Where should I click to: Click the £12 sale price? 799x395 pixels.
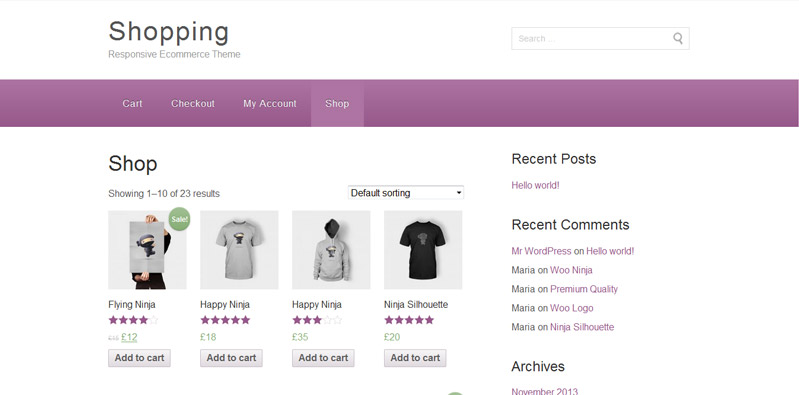(x=129, y=337)
